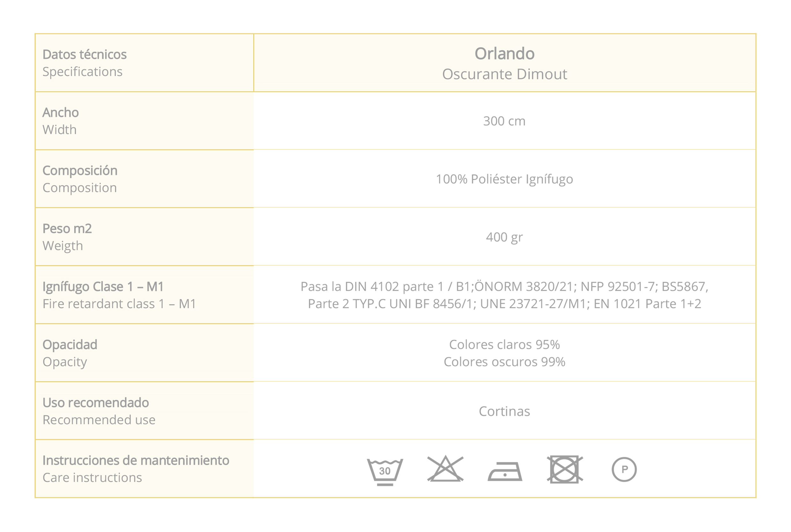This screenshot has width=791, height=532.
Task: Select the Oscurante Dimout subtitle
Action: click(x=504, y=74)
